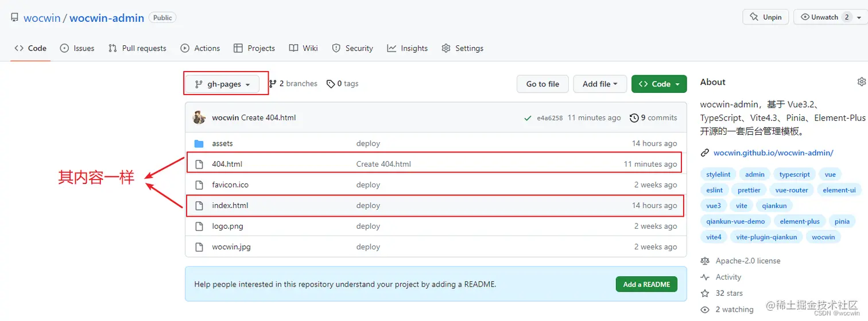This screenshot has height=321, width=868.
Task: Click the Unpin button
Action: [x=766, y=17]
